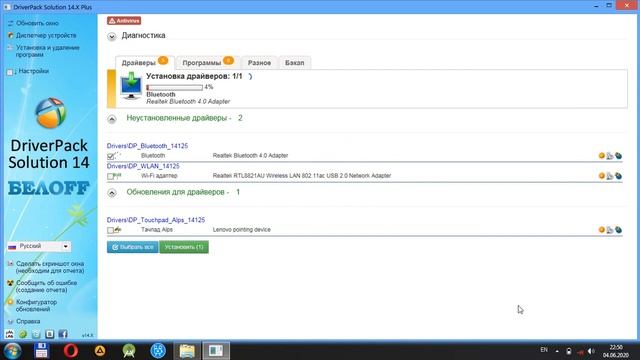The width and height of the screenshot is (640, 360).
Task: Switch to the Разное tab
Action: pyautogui.click(x=259, y=63)
